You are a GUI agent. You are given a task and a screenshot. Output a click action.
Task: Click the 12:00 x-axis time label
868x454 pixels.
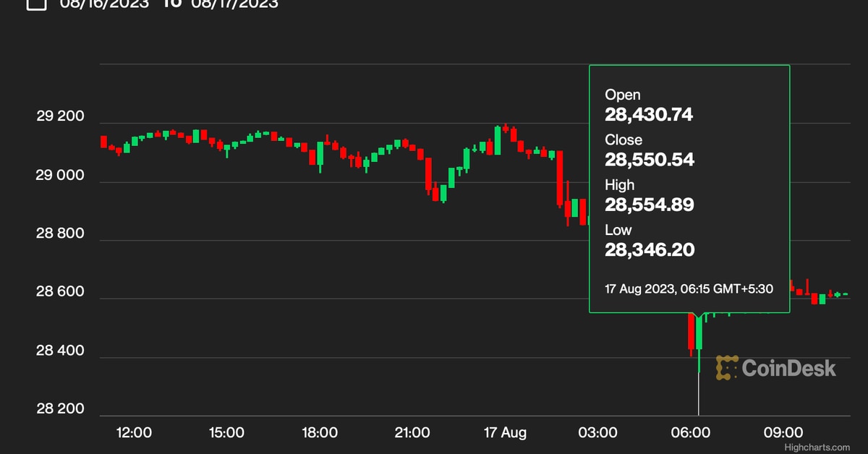pyautogui.click(x=134, y=432)
